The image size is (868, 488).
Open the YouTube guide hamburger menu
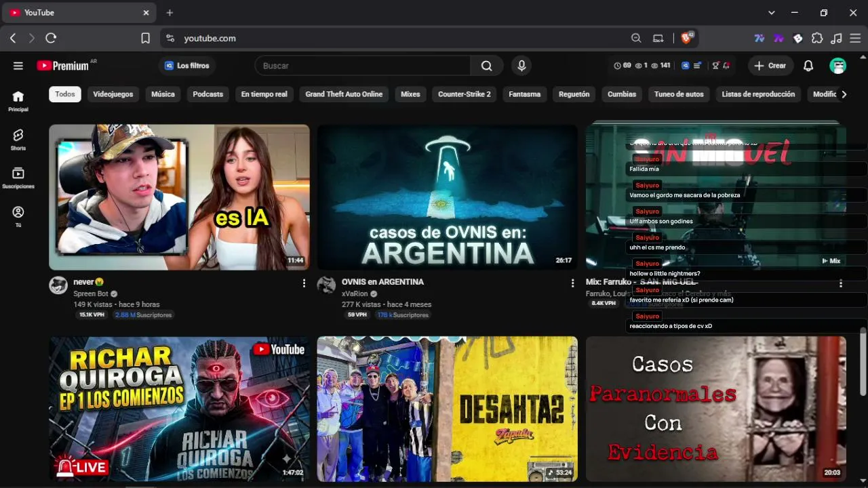click(x=18, y=66)
